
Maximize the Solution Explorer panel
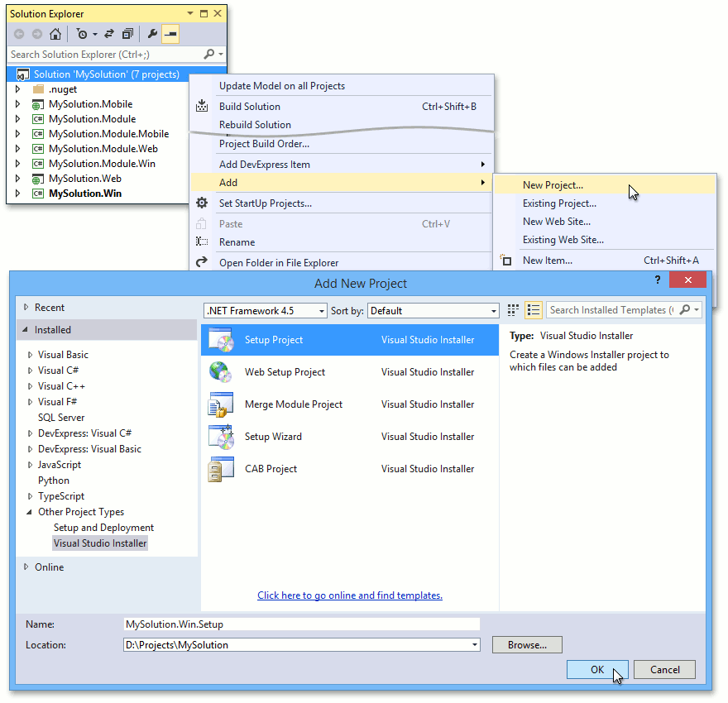[x=204, y=13]
